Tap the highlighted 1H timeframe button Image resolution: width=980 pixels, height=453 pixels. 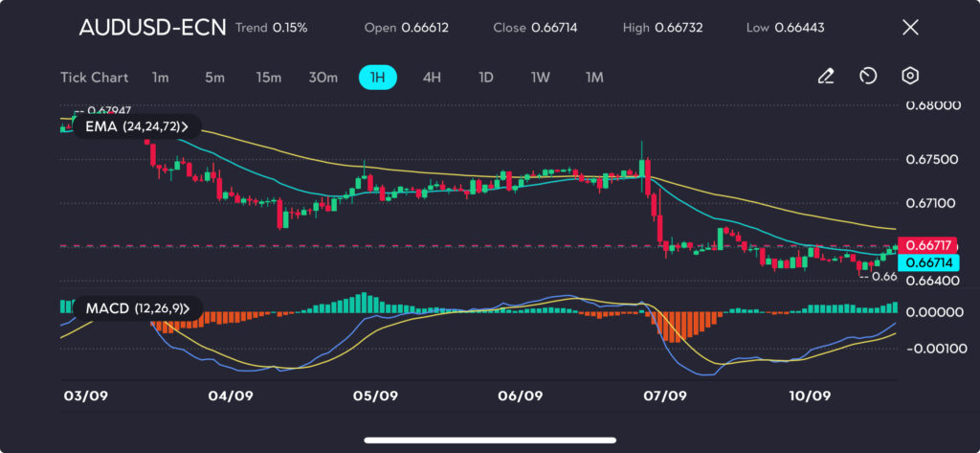(x=378, y=77)
